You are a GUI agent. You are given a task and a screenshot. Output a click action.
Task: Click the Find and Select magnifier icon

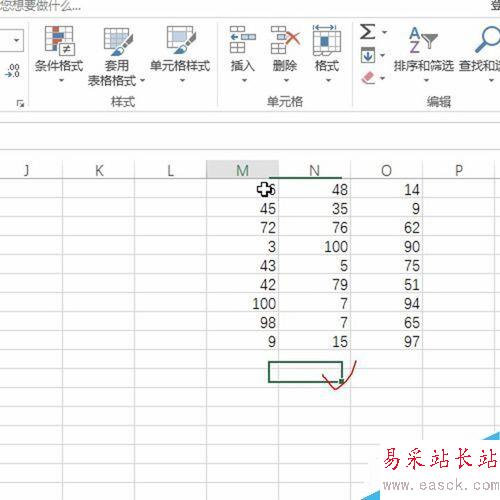pyautogui.click(x=487, y=39)
